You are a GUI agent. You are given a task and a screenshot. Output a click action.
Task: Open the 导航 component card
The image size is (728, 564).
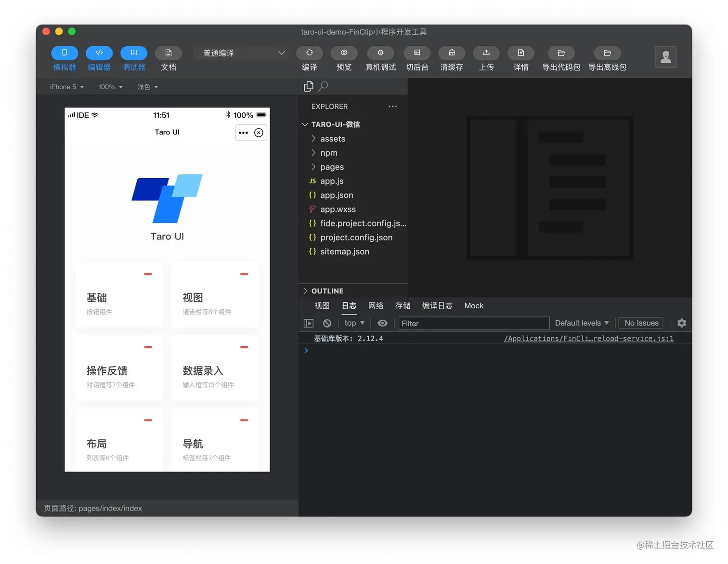click(x=215, y=440)
